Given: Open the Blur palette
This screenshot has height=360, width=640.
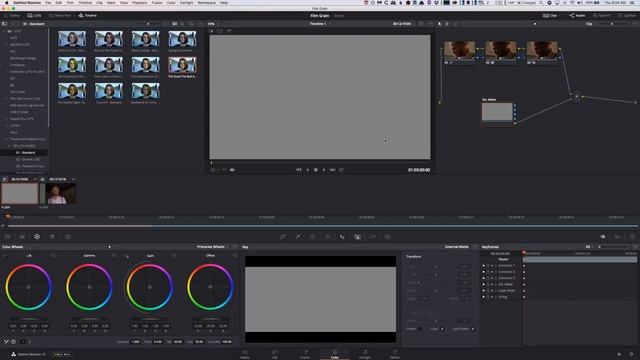Looking at the screenshot, I should [342, 237].
